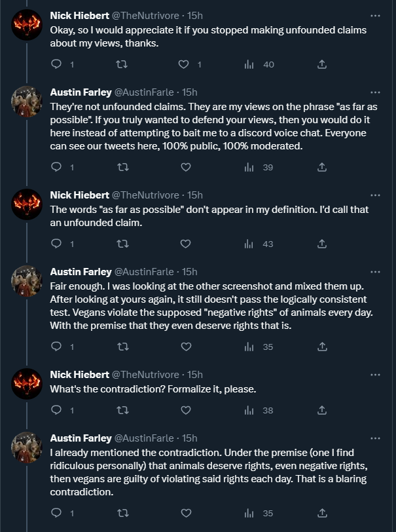This screenshot has width=396, height=532.
Task: Reply to Nick's "unfounded claims about my views" tweet
Action: pos(56,64)
